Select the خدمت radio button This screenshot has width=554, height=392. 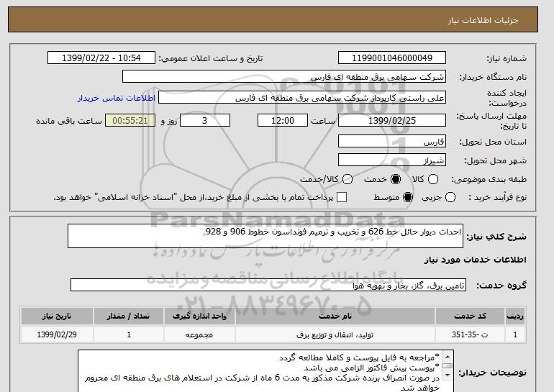(x=396, y=179)
